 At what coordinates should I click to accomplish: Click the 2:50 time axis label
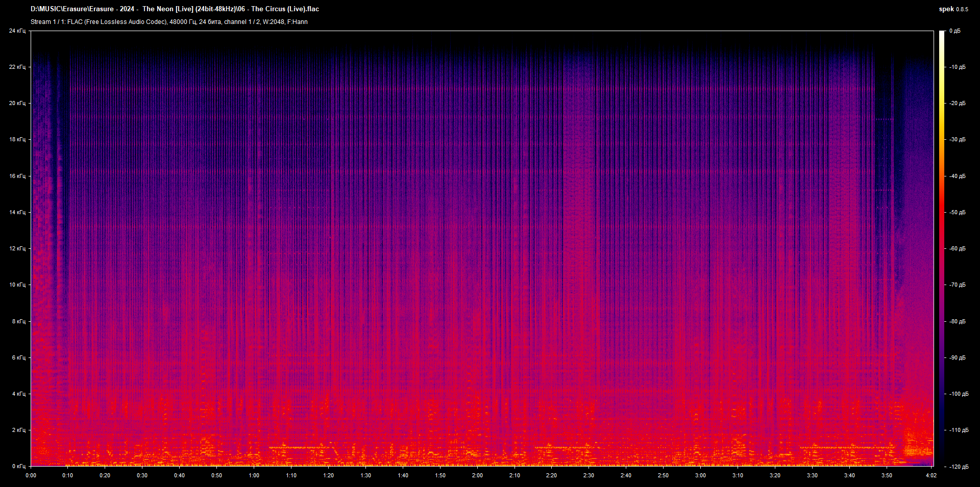663,476
